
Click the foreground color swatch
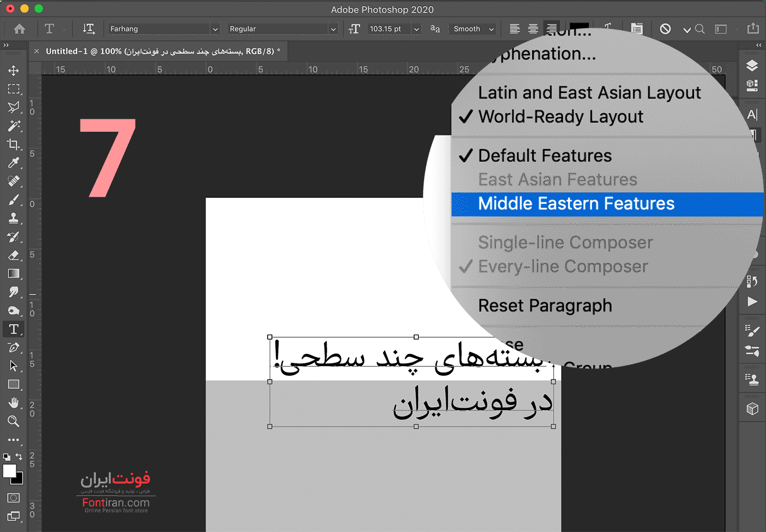click(x=9, y=471)
